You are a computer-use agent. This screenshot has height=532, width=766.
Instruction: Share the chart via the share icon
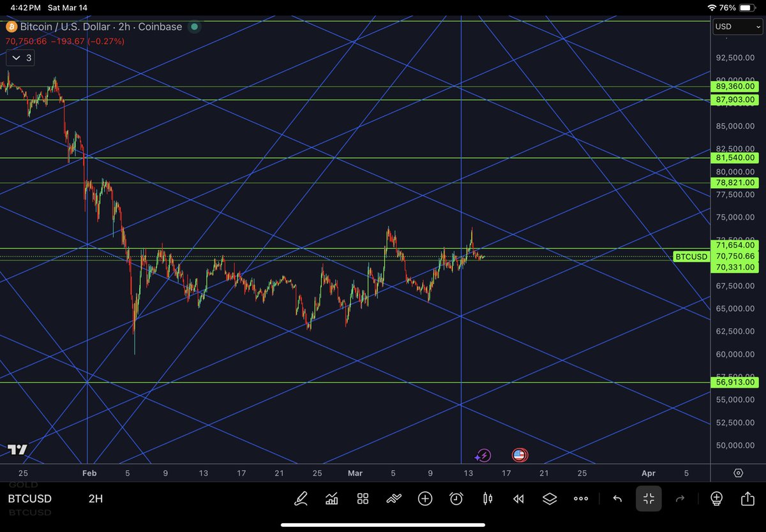[747, 499]
